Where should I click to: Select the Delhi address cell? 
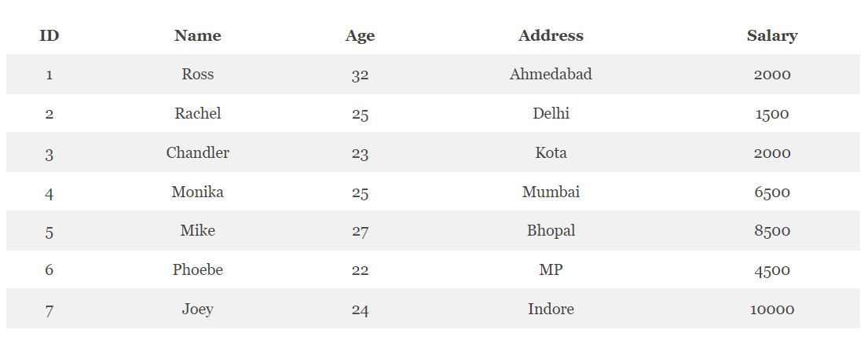point(551,113)
